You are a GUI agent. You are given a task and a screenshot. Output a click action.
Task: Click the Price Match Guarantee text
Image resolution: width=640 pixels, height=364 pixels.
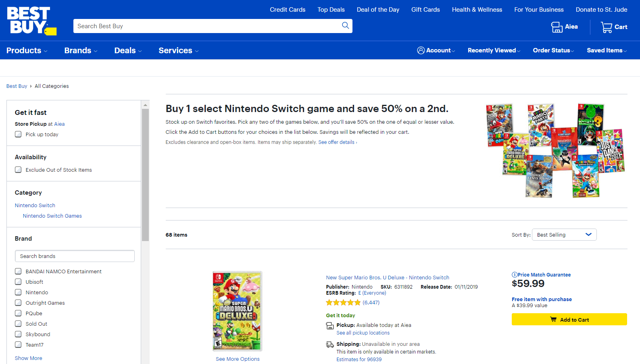tap(544, 275)
